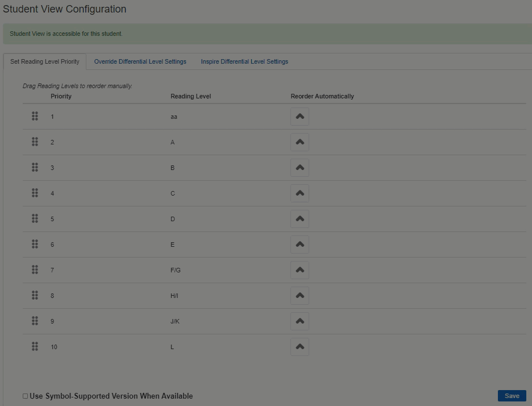The width and height of the screenshot is (532, 406).
Task: Click the drag handle for reading level D
Action: coord(35,218)
